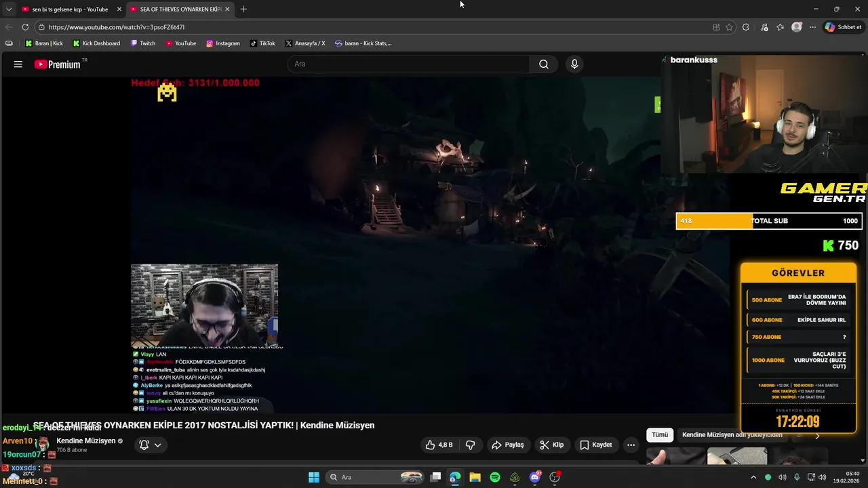Open the workspaces icon left of bookmarks

click(x=9, y=43)
